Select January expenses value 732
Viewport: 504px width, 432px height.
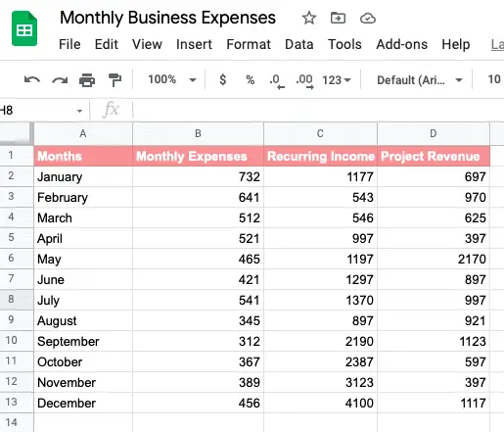(198, 176)
